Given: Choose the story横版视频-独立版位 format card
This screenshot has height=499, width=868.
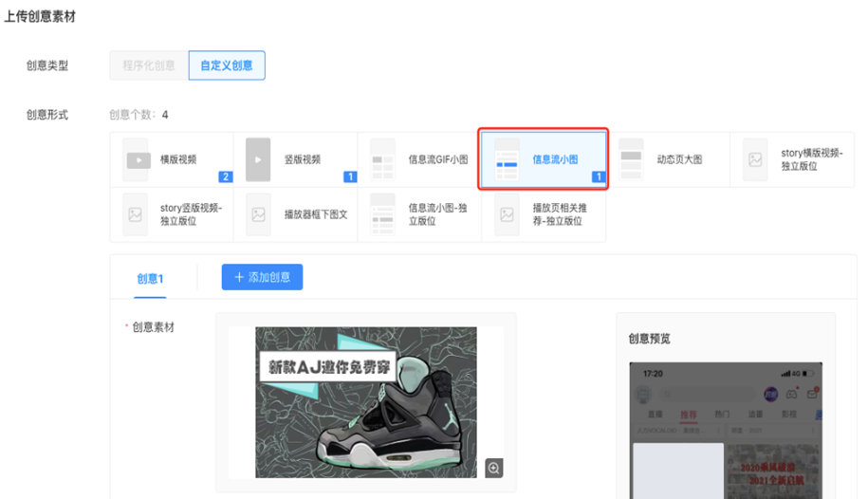Looking at the screenshot, I should click(792, 159).
